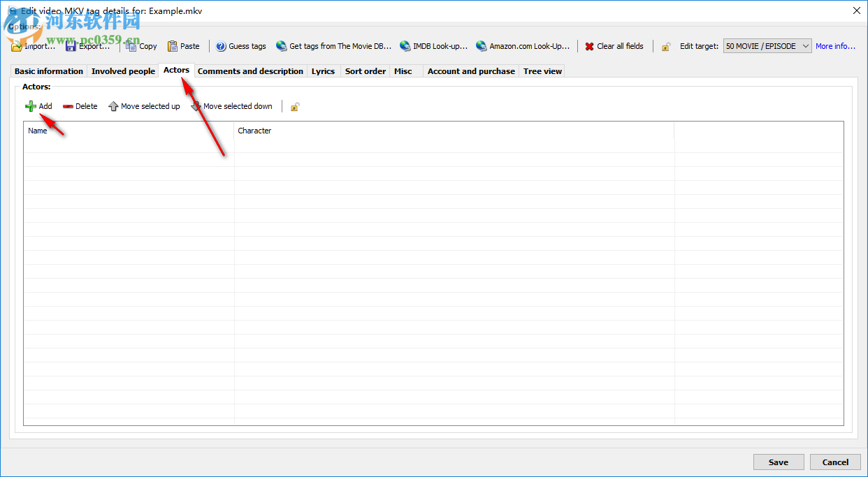Select the Lyrics tab
The image size is (868, 477).
[x=323, y=71]
